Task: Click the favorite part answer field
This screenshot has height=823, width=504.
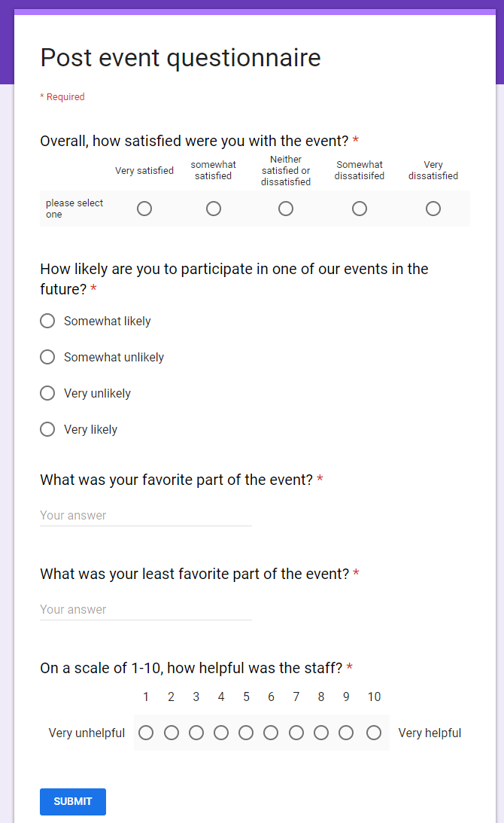Action: [x=145, y=516]
